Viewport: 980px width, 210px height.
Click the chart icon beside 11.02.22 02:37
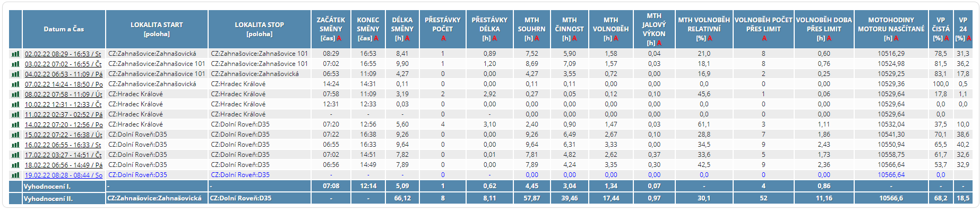point(15,114)
